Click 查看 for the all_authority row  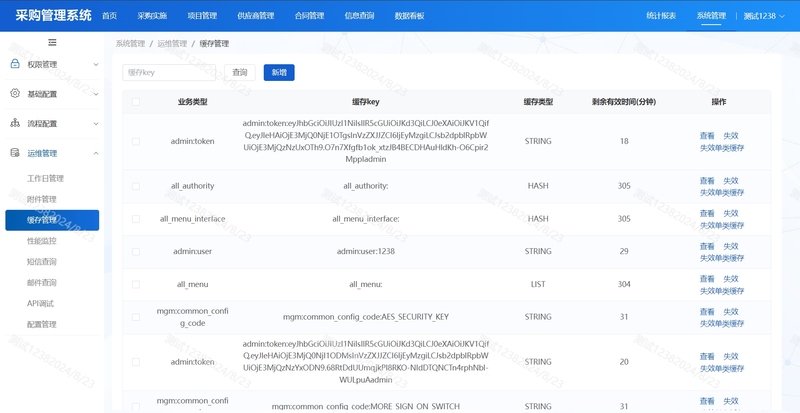click(707, 181)
